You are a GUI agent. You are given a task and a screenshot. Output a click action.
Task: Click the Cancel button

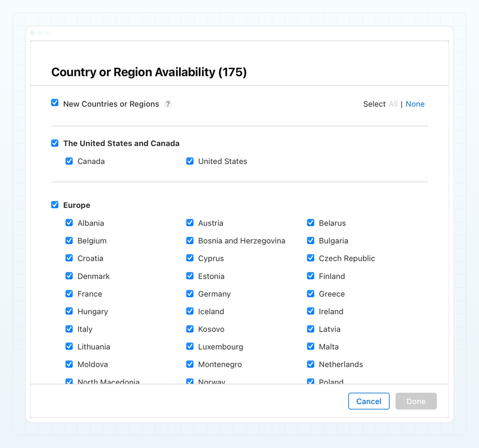coord(369,401)
